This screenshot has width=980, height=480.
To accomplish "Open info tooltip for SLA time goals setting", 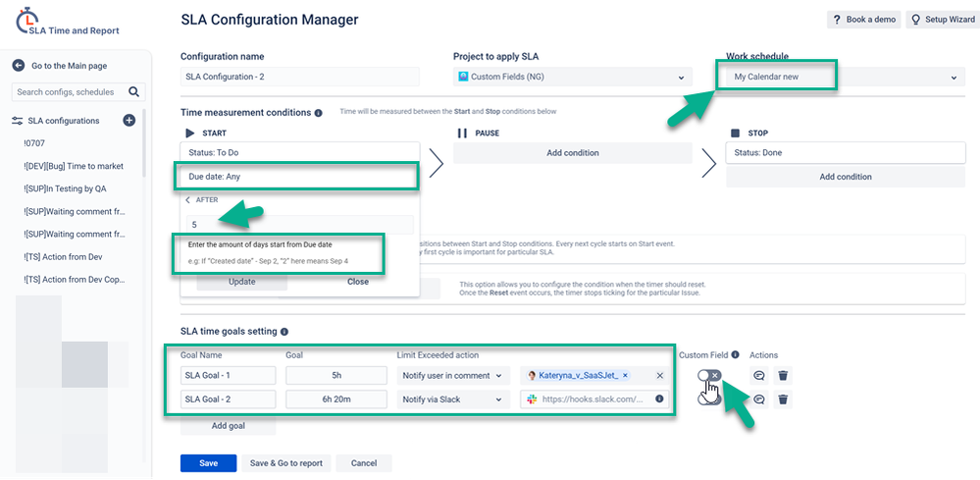I will pyautogui.click(x=284, y=331).
